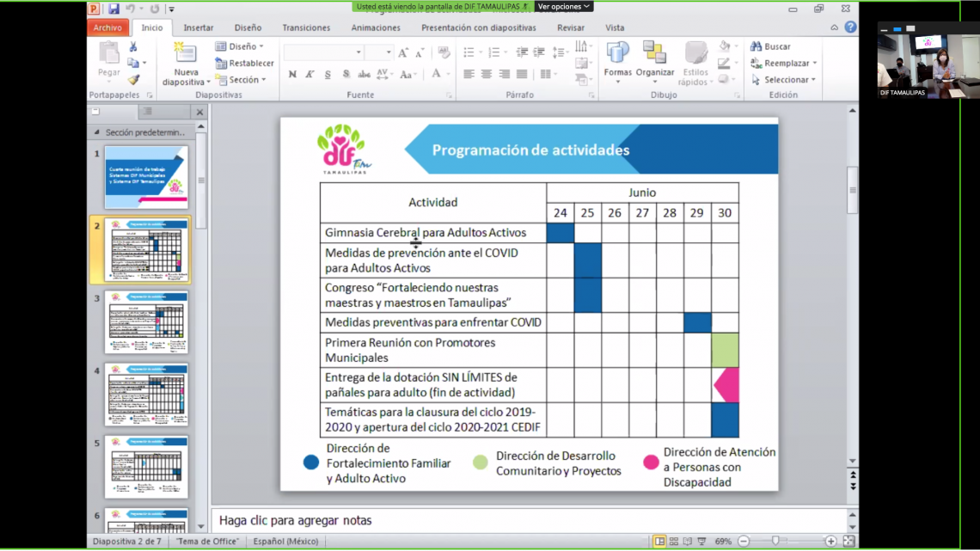
Task: Click the Organizar arrange icon
Action: click(654, 57)
